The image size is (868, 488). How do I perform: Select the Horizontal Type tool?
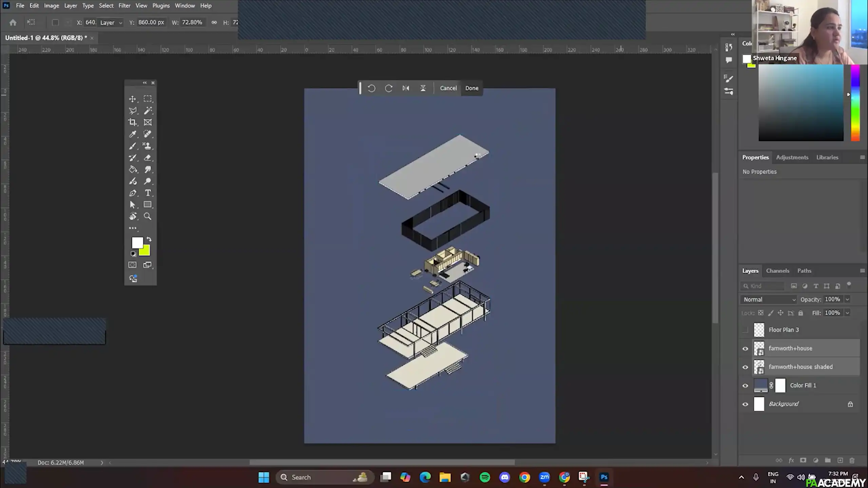click(x=148, y=193)
